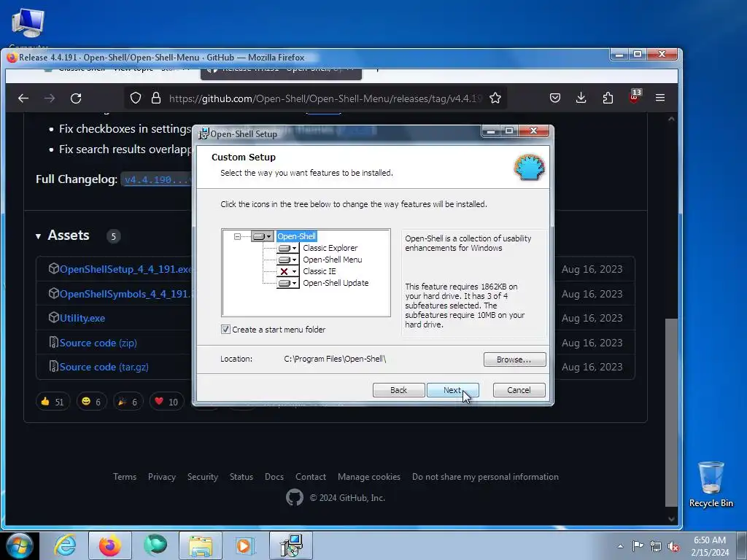The width and height of the screenshot is (747, 560).
Task: Open Internet Explorer from taskbar
Action: click(x=65, y=545)
